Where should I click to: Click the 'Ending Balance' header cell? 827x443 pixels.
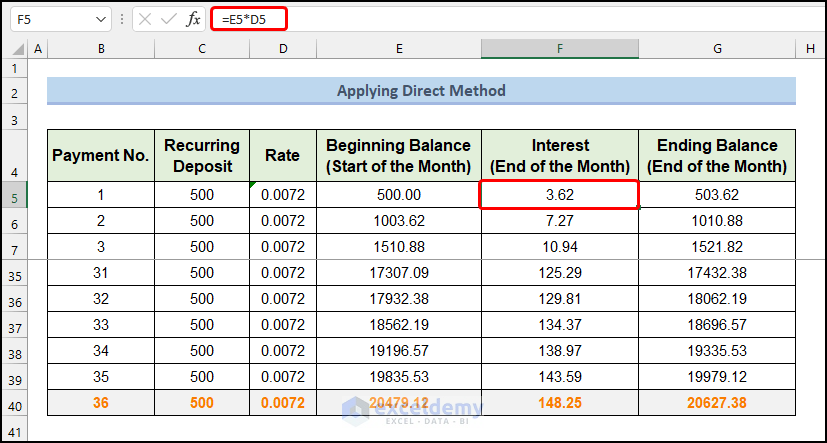[717, 156]
